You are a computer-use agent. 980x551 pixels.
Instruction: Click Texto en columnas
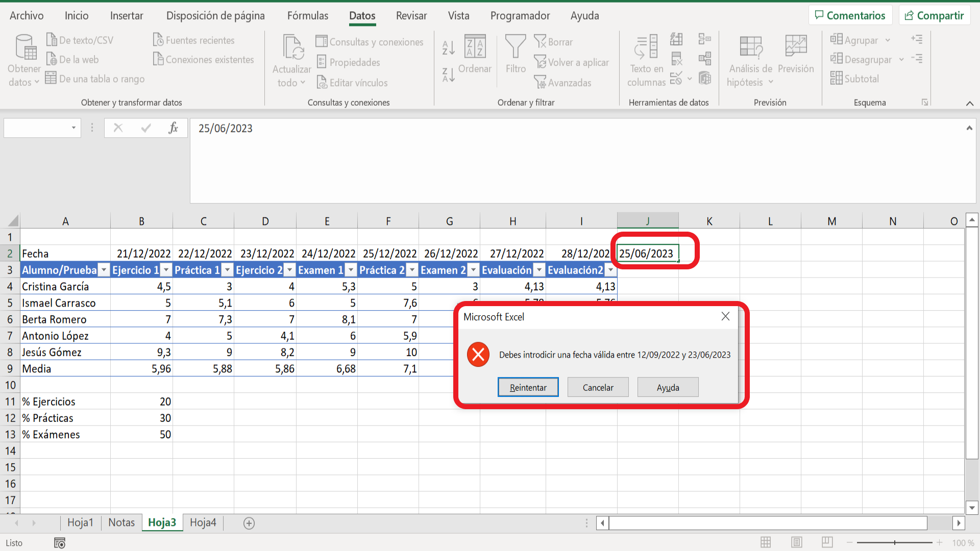646,61
